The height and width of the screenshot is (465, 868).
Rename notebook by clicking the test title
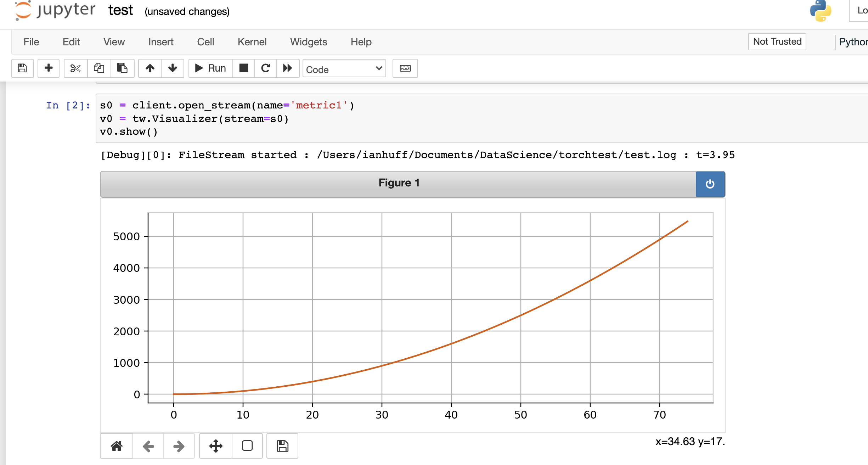point(120,10)
